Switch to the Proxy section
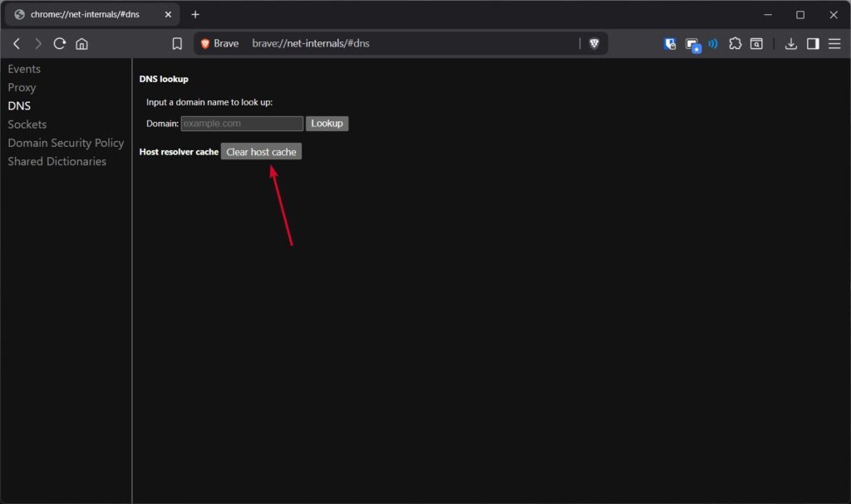 click(x=22, y=87)
